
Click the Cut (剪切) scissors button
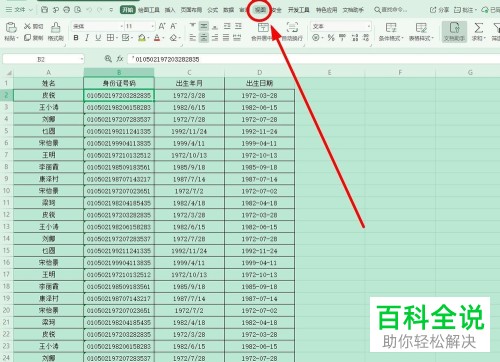[x=33, y=26]
